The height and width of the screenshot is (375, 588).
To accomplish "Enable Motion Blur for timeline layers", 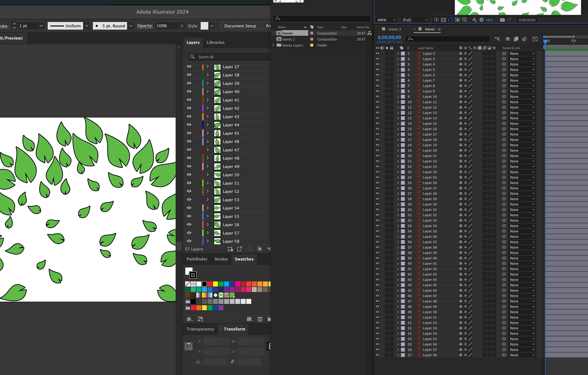I will (x=524, y=39).
